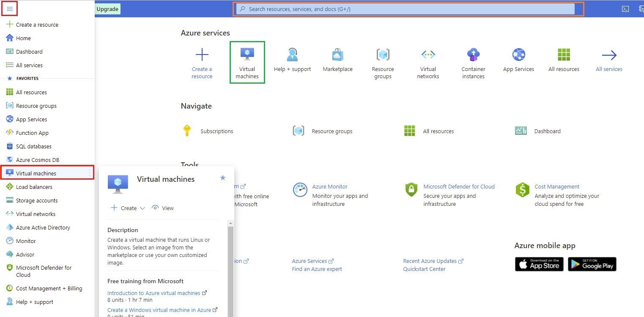
Task: Focus the search resources, services, and docs box
Action: click(x=405, y=9)
